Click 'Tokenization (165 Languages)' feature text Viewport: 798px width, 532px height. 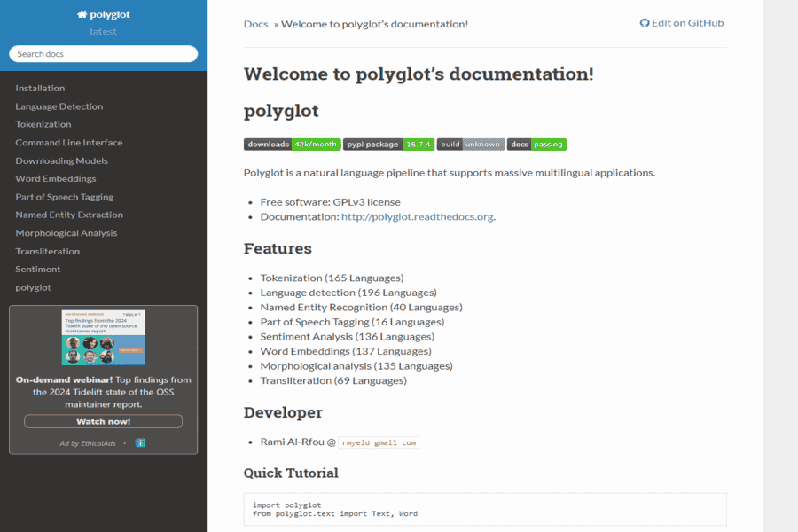point(332,278)
